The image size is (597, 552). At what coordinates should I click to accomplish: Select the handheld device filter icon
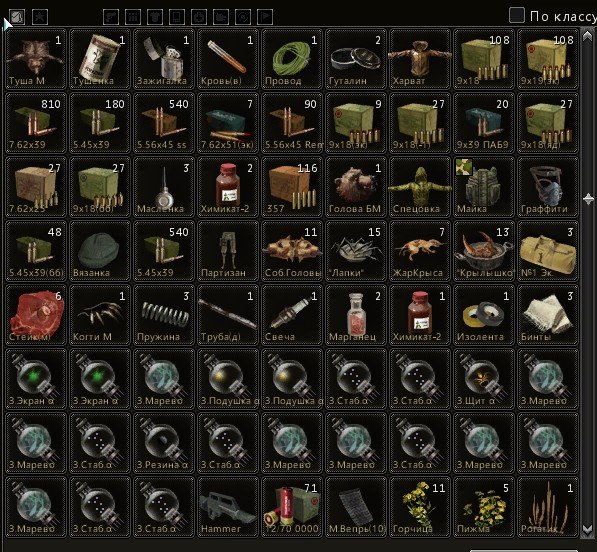(x=177, y=17)
